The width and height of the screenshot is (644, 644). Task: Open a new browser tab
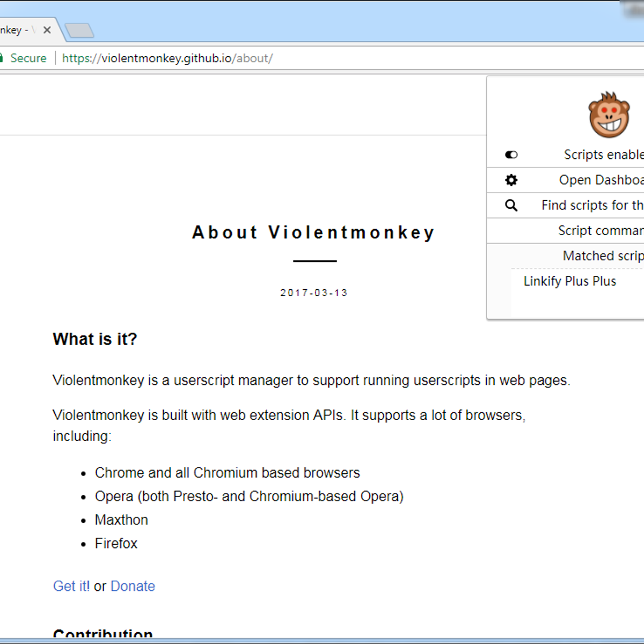[79, 31]
